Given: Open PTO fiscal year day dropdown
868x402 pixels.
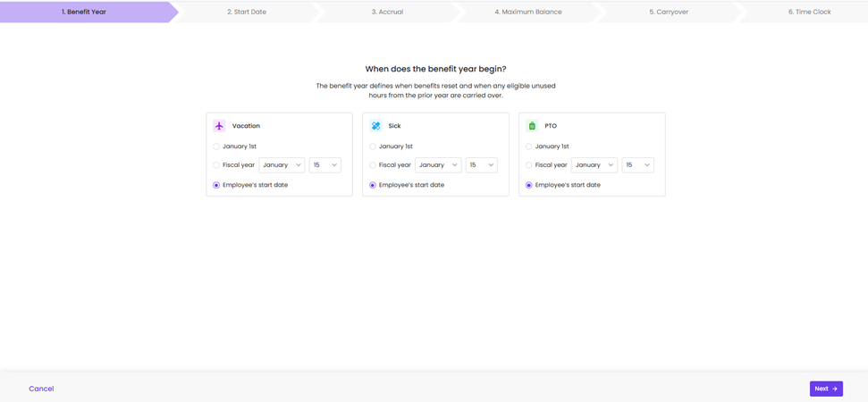Looking at the screenshot, I should (x=637, y=165).
